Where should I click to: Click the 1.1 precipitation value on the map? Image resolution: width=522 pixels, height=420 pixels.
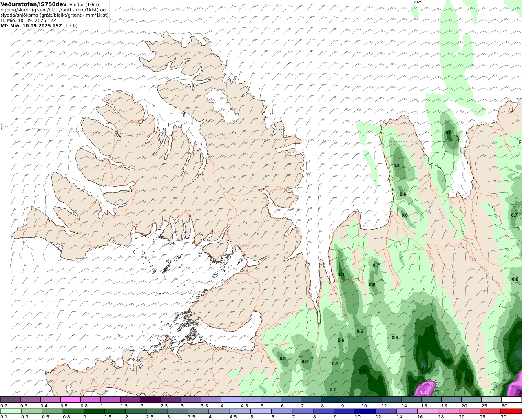341,274
